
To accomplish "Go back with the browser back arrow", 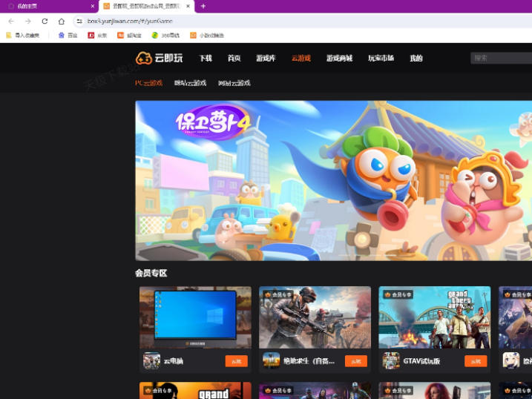I will click(11, 22).
